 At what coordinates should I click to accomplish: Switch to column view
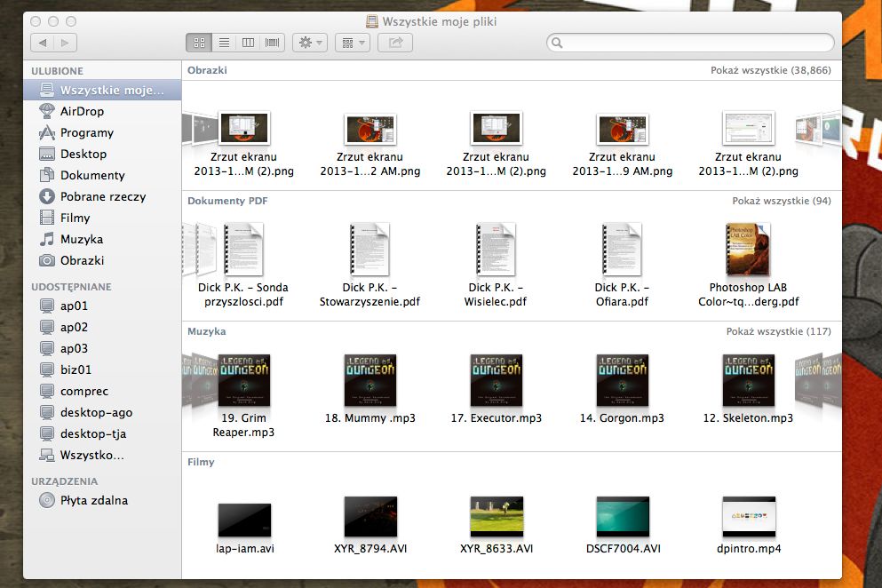tap(248, 43)
